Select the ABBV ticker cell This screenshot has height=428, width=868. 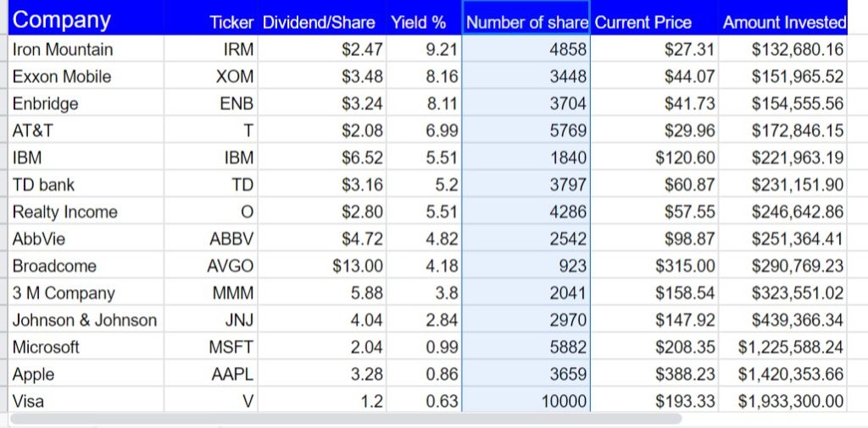tap(211, 239)
